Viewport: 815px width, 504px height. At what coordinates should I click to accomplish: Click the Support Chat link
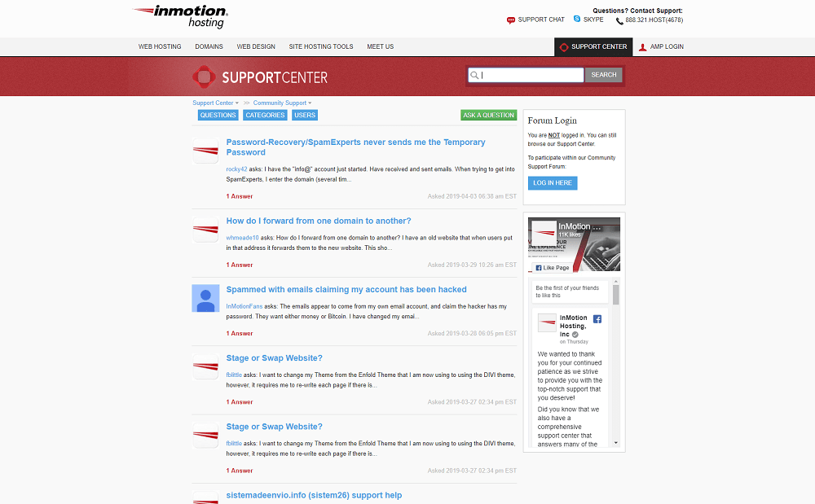click(x=541, y=20)
